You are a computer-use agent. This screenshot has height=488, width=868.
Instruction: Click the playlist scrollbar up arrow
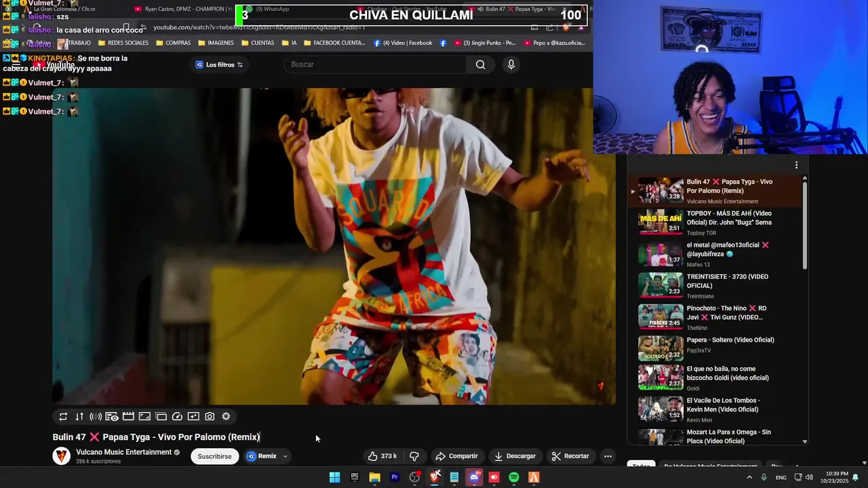point(805,179)
